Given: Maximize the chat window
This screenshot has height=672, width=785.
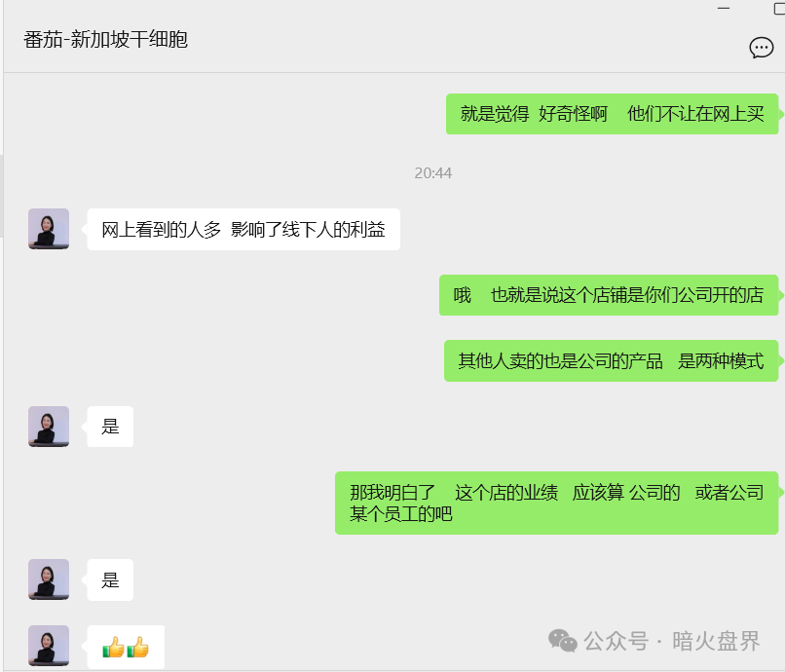Looking at the screenshot, I should point(779,8).
